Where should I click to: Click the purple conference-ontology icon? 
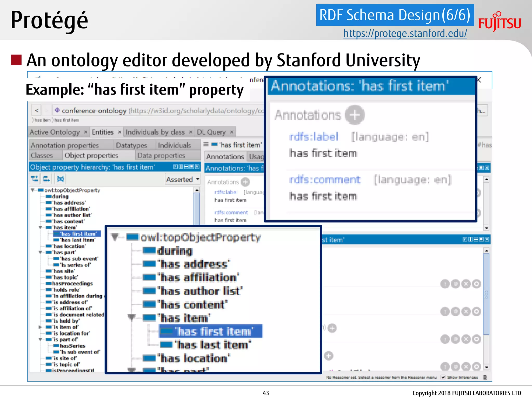57,110
